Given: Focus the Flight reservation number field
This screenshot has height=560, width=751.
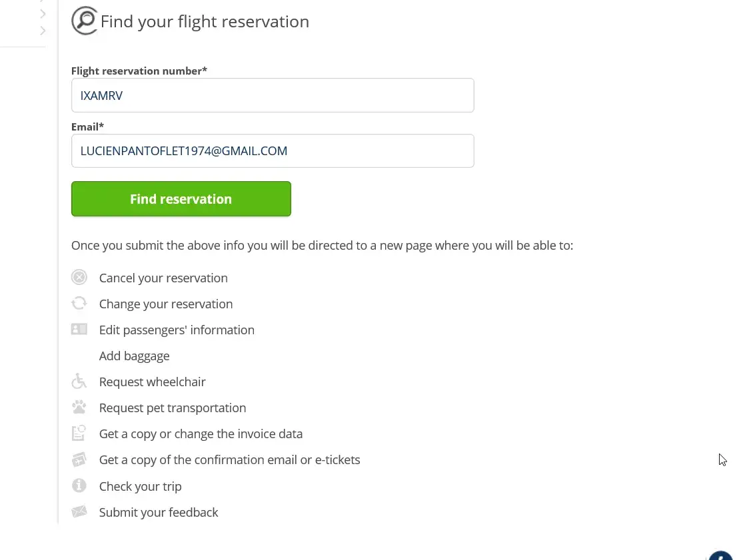Looking at the screenshot, I should pyautogui.click(x=273, y=95).
